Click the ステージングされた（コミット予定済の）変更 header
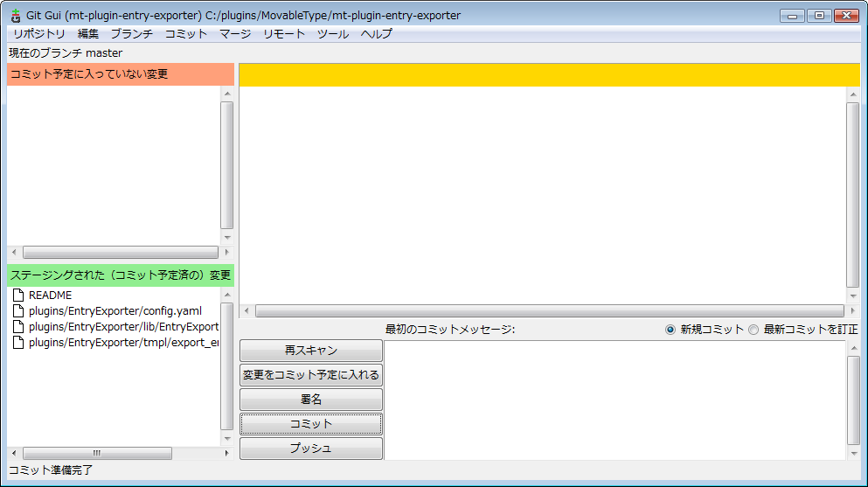This screenshot has width=868, height=487. pyautogui.click(x=121, y=275)
